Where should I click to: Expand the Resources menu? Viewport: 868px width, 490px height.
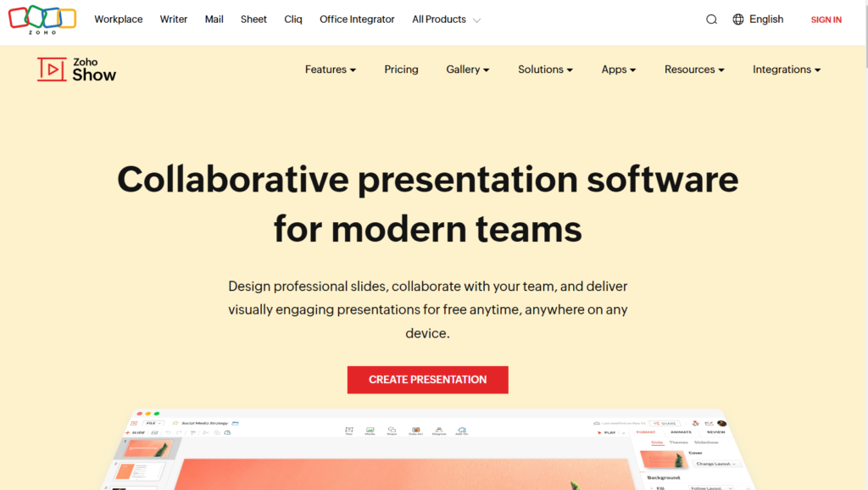[x=694, y=70]
